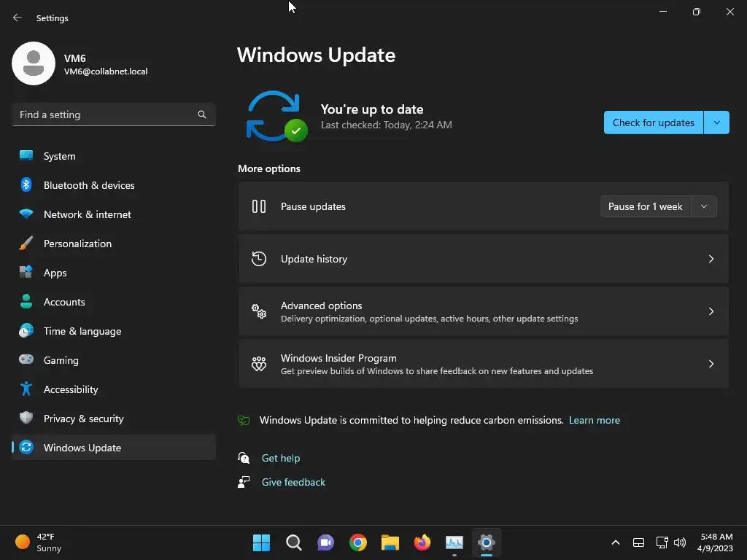The width and height of the screenshot is (747, 560).
Task: Click the Network wifi icon in sidebar
Action: (26, 214)
